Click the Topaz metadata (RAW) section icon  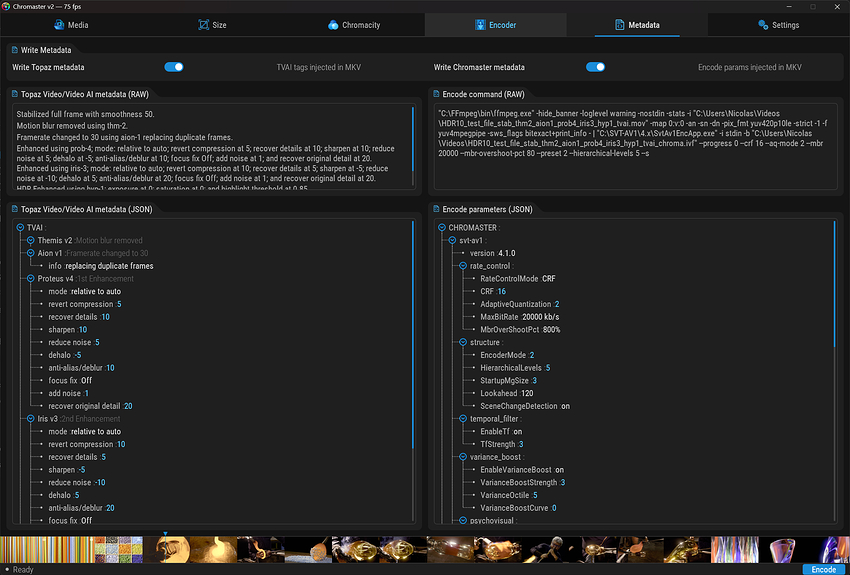15,94
